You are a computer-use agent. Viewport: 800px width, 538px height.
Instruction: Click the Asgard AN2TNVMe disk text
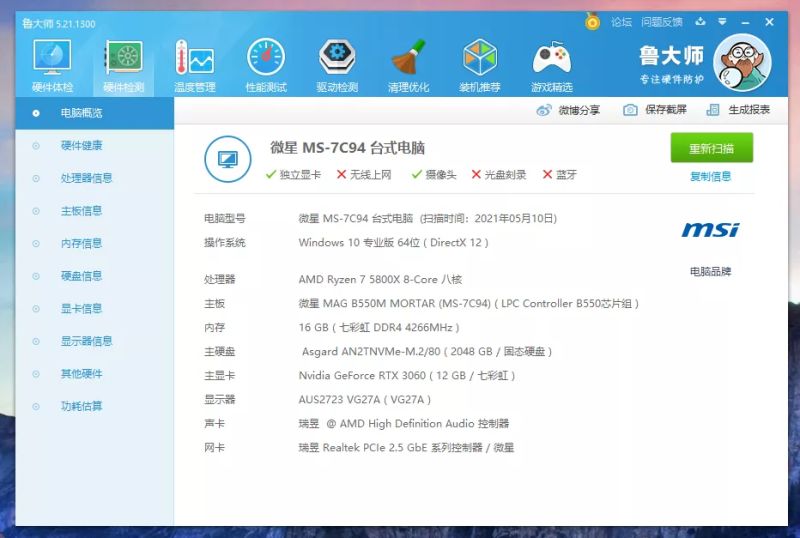point(427,352)
